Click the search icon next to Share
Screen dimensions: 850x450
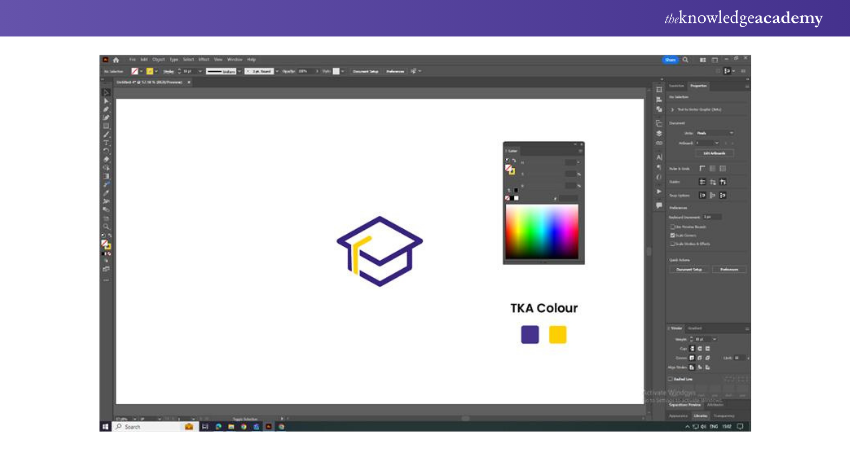(x=685, y=60)
